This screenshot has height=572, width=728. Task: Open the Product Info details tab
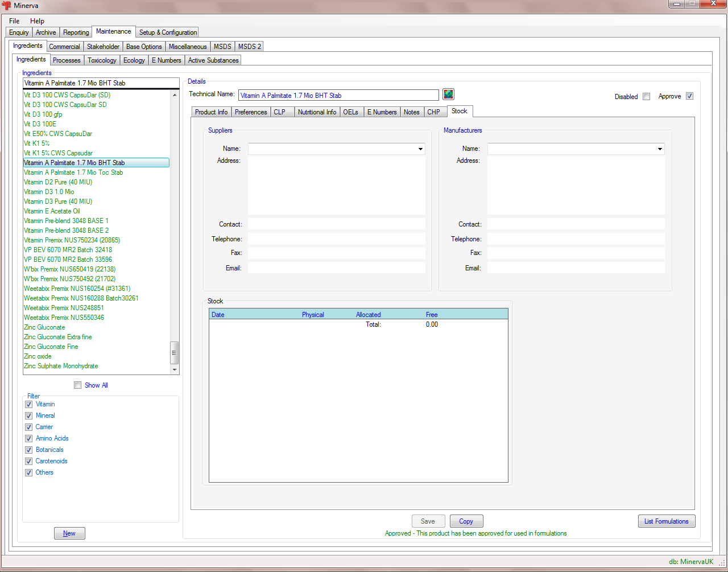[211, 112]
